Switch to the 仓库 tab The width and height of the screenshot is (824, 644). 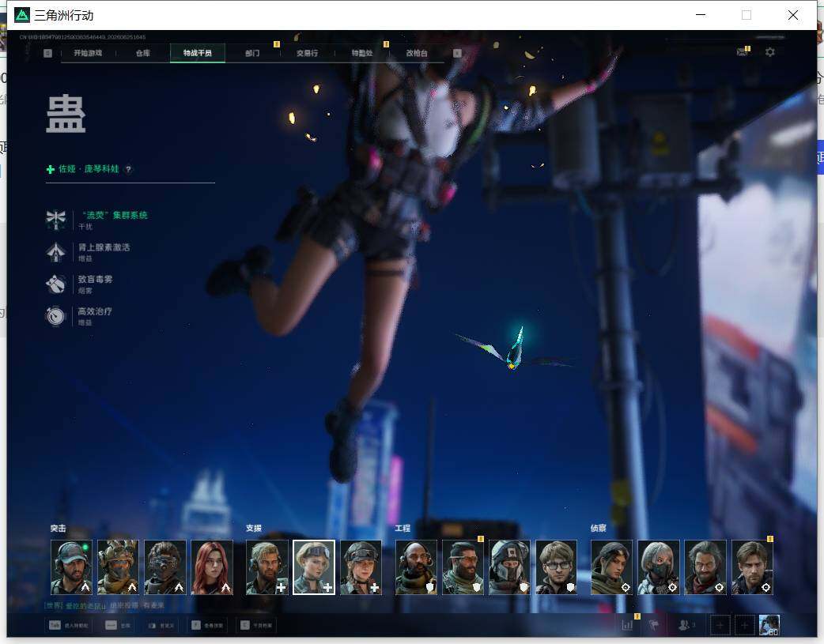143,53
